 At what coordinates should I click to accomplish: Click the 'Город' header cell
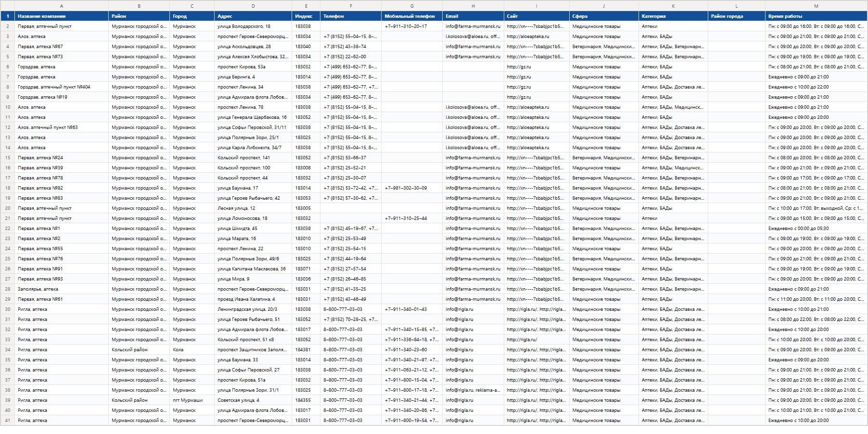click(x=192, y=16)
